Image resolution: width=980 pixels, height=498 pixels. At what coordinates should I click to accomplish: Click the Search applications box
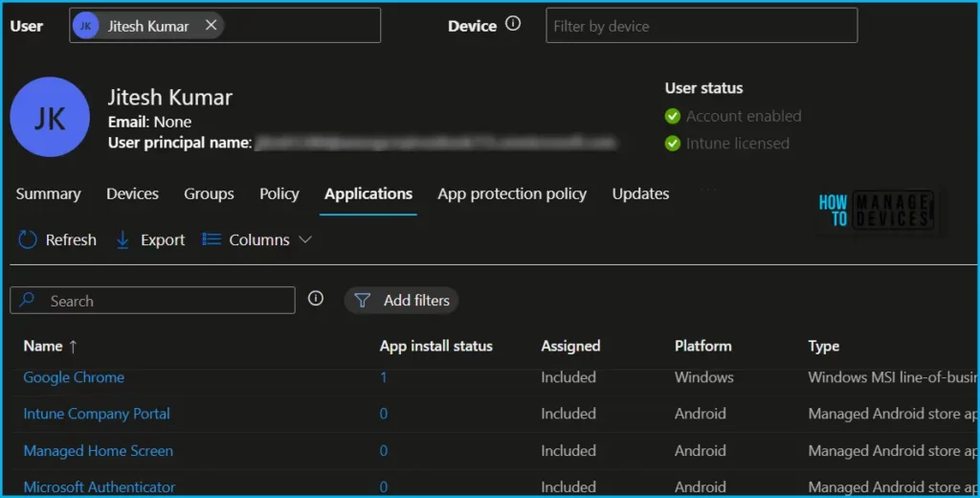[152, 301]
